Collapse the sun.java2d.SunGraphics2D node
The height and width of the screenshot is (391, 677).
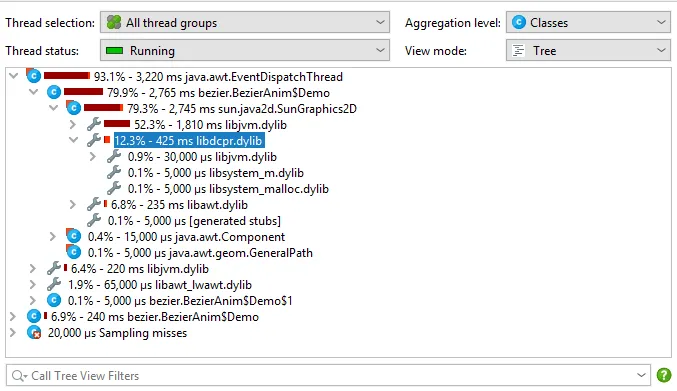(x=54, y=108)
